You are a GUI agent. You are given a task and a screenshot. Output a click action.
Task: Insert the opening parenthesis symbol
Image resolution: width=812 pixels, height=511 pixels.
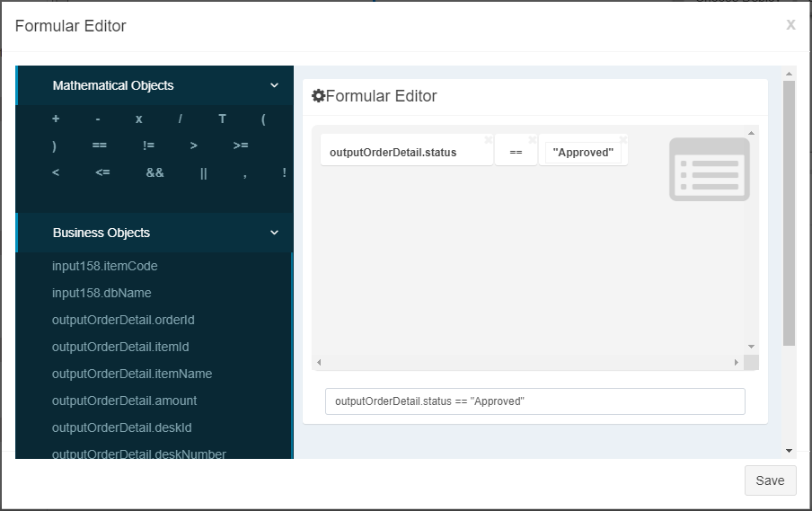(x=263, y=119)
